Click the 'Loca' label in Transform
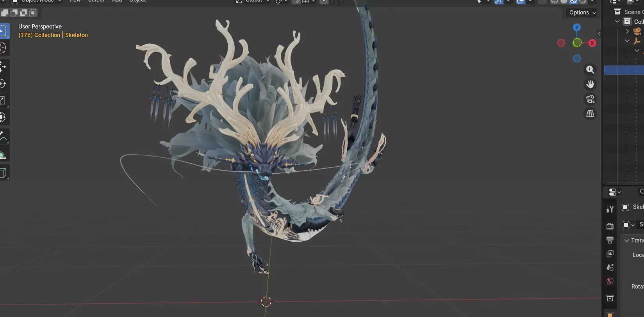644x317 pixels. coord(638,255)
